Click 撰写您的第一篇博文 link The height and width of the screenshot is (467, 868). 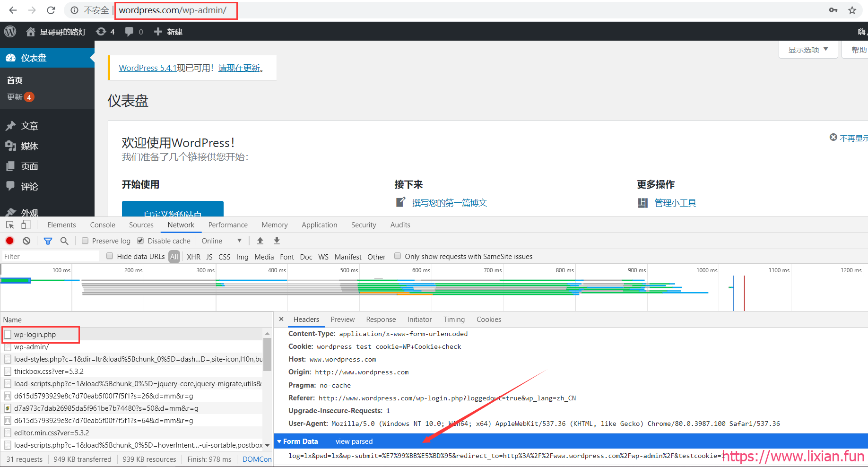click(x=449, y=203)
